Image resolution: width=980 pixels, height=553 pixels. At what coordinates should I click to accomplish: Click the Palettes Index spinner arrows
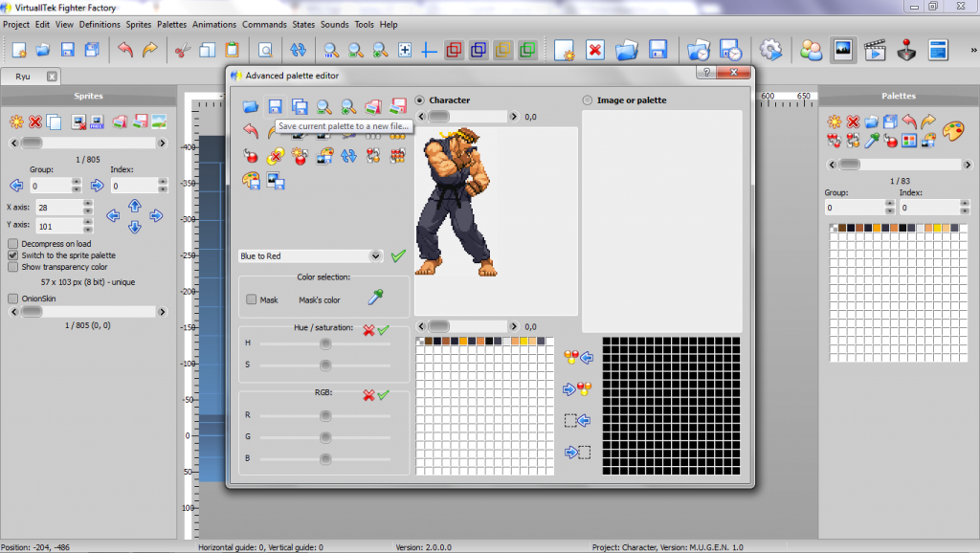[x=965, y=207]
